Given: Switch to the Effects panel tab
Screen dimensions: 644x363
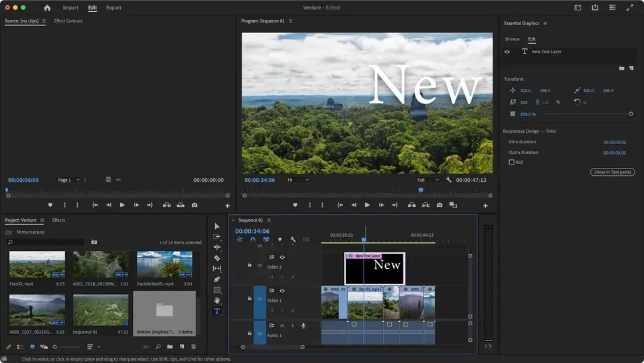Looking at the screenshot, I should pyautogui.click(x=58, y=220).
